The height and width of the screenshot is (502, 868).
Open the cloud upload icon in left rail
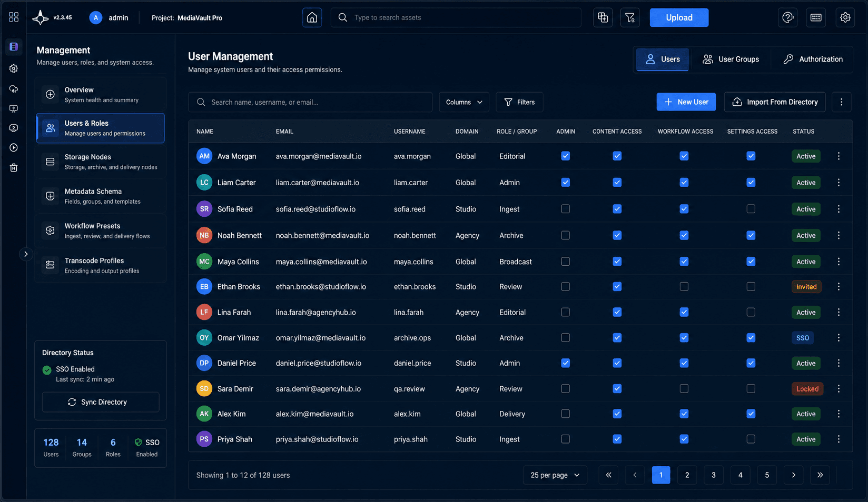pos(14,88)
